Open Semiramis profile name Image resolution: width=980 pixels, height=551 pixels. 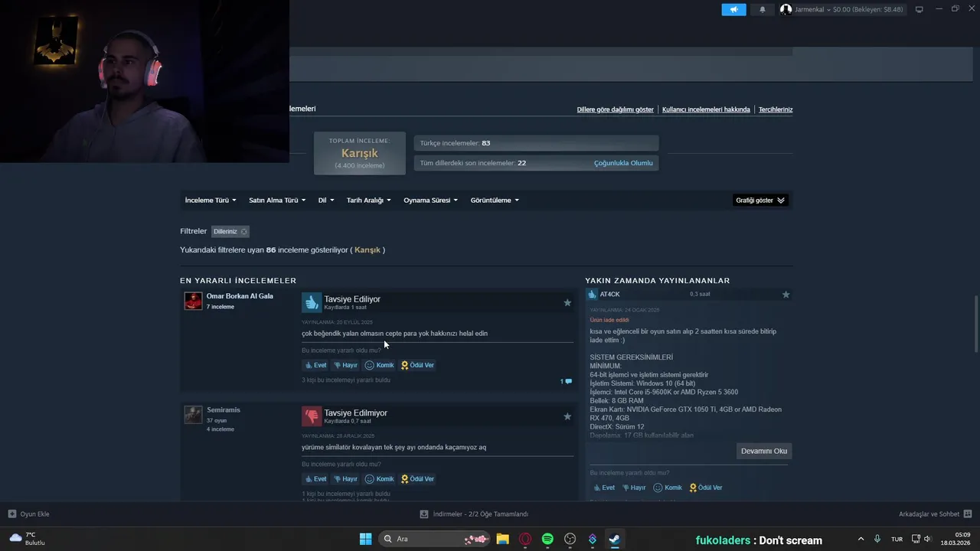(x=224, y=410)
